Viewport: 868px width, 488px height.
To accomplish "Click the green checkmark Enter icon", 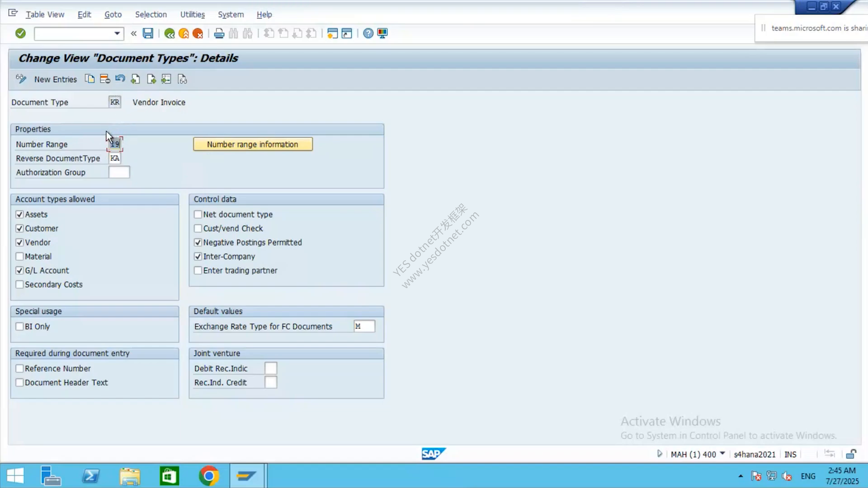I will tap(20, 33).
